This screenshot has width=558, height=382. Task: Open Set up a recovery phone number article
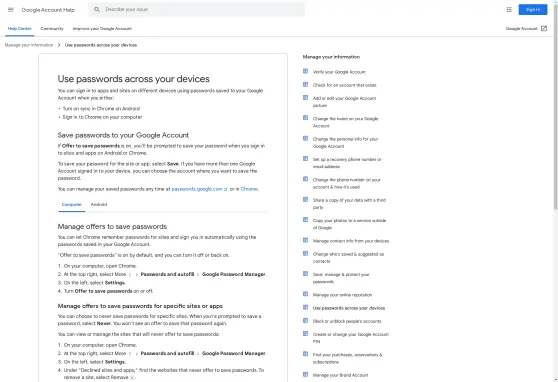click(347, 163)
